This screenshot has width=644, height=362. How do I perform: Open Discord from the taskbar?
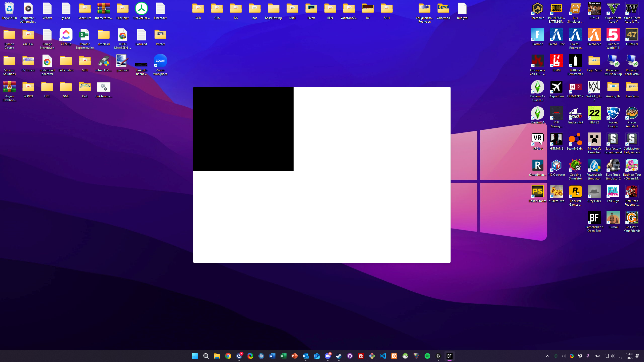point(328,356)
